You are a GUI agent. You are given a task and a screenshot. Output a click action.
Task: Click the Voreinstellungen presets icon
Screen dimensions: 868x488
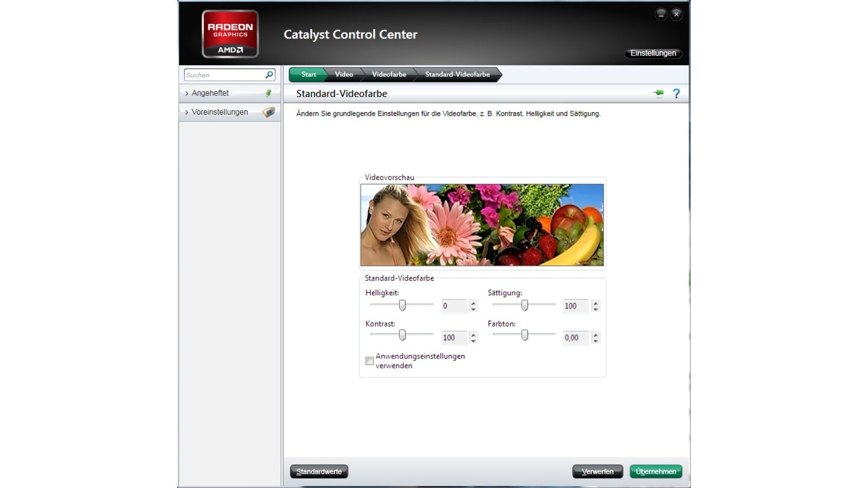point(269,112)
